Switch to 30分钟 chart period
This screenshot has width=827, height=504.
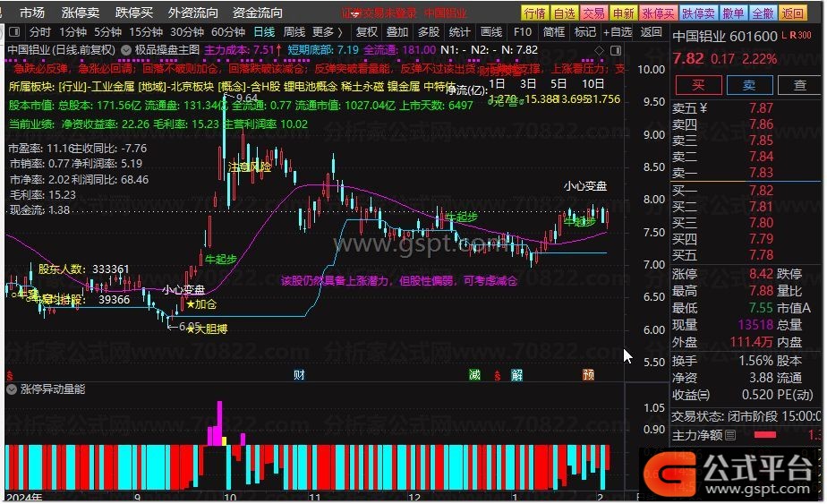(187, 32)
